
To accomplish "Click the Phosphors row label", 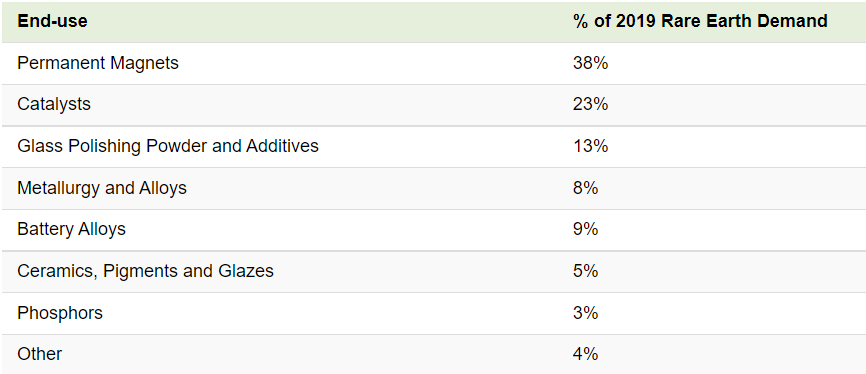I will tap(60, 313).
